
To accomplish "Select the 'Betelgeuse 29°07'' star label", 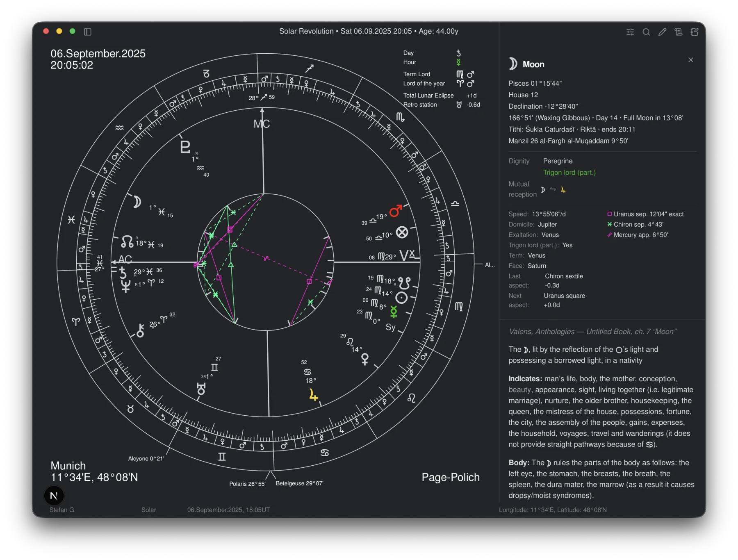I will click(x=300, y=484).
